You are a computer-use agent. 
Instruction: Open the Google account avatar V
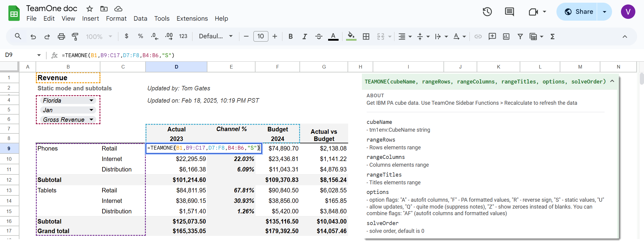click(x=628, y=12)
